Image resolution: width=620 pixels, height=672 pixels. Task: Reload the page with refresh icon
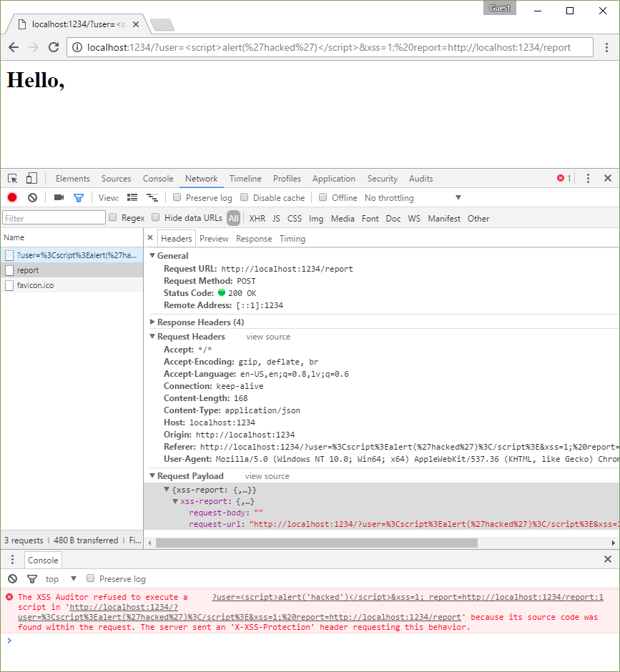pyautogui.click(x=54, y=47)
